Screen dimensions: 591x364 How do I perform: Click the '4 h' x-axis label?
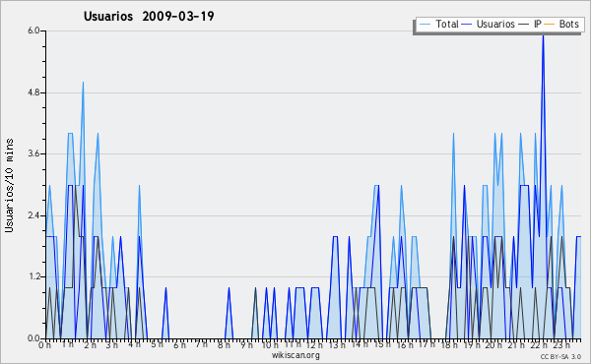coord(134,344)
